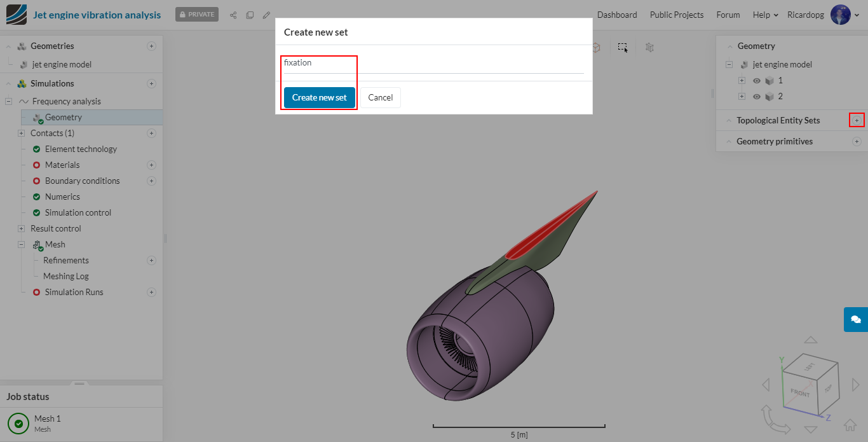Expand solid 1 in geometry tree
Viewport: 868px width, 442px height.
[x=742, y=80]
